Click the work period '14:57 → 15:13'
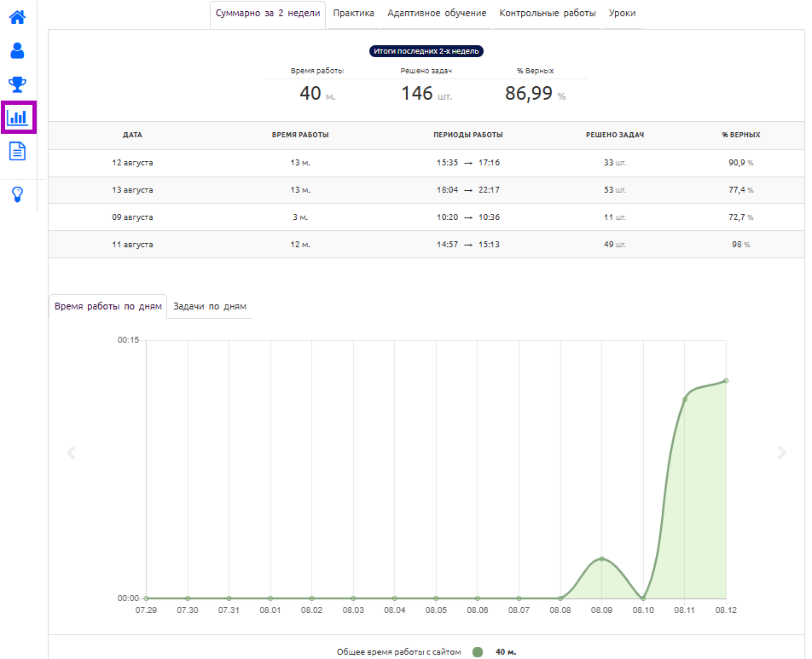812x659 pixels. tap(468, 245)
